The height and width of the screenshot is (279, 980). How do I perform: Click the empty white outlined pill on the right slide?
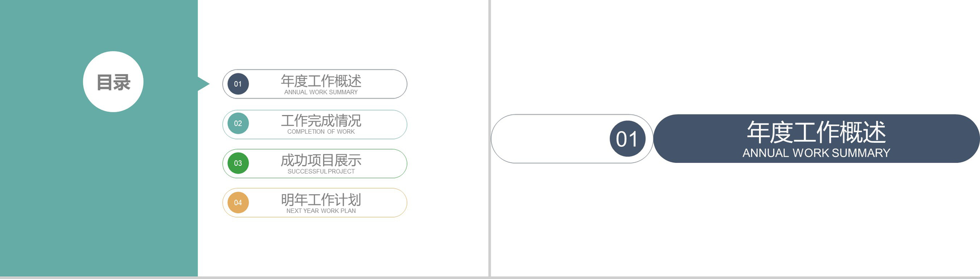pos(572,138)
